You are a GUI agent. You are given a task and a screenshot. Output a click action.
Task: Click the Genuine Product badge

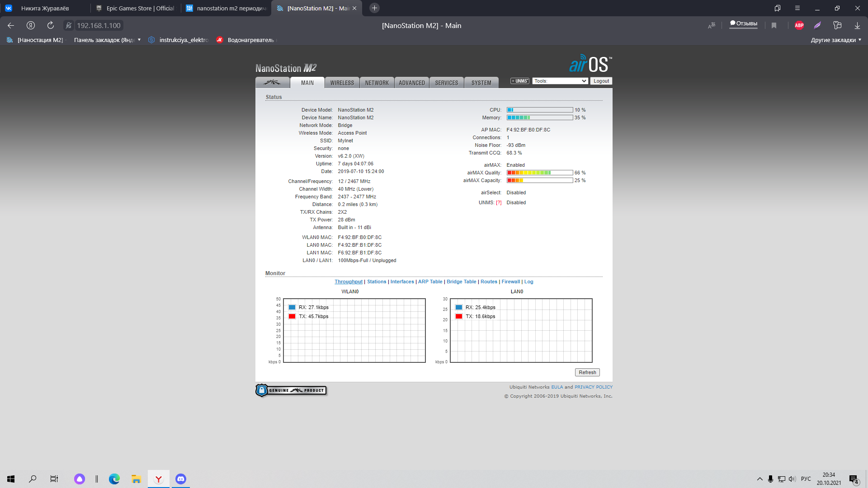[291, 390]
